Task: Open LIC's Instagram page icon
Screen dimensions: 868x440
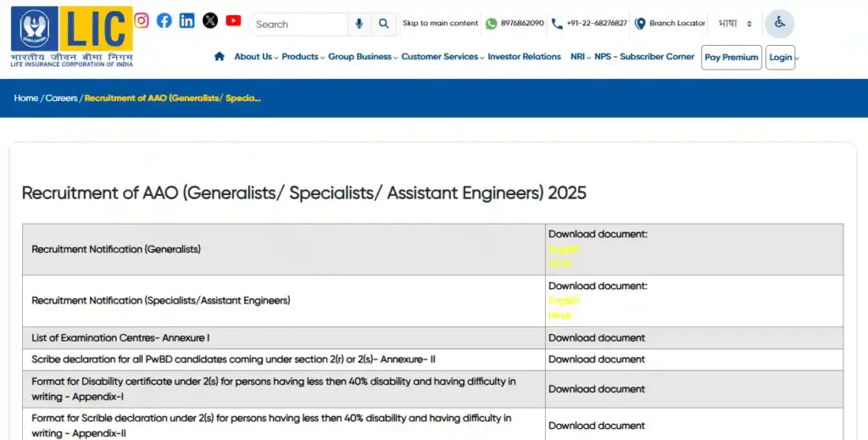Action: pos(142,20)
